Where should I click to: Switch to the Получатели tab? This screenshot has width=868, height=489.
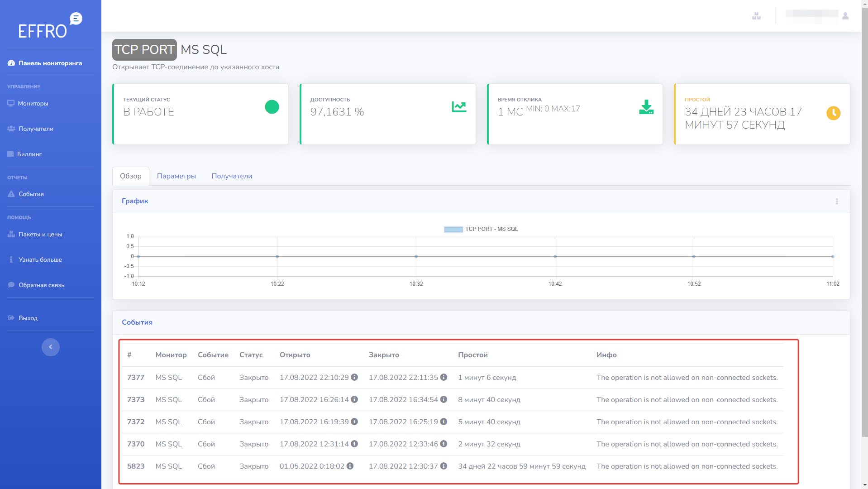point(231,176)
